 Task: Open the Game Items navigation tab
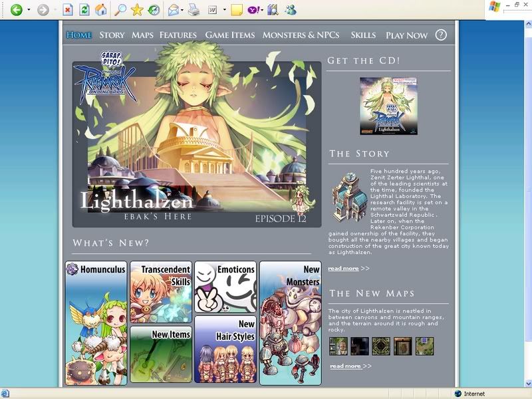(229, 35)
